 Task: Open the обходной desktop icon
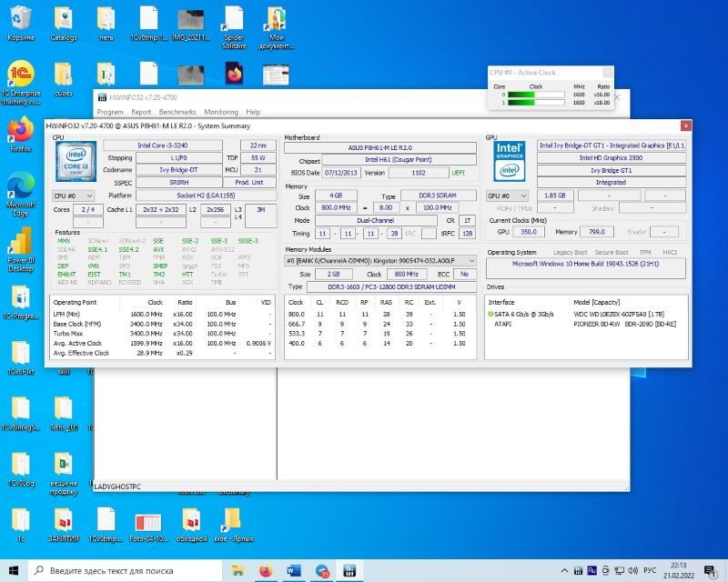click(x=191, y=525)
